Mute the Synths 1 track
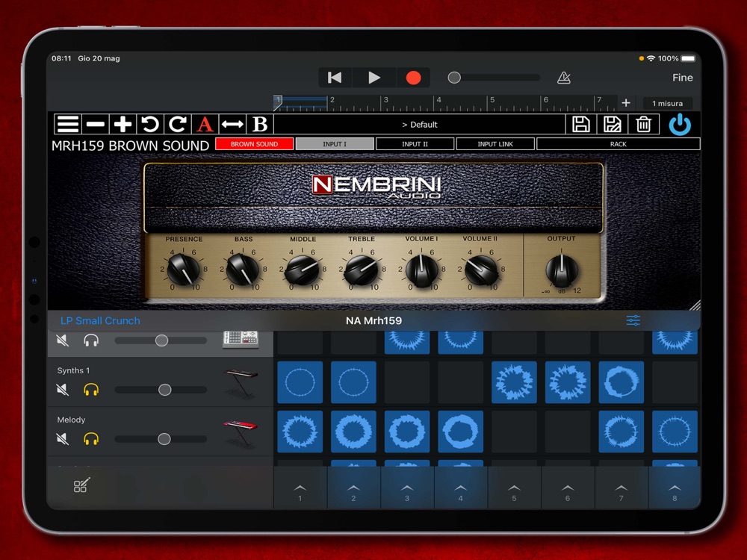The width and height of the screenshot is (747, 560). [63, 390]
